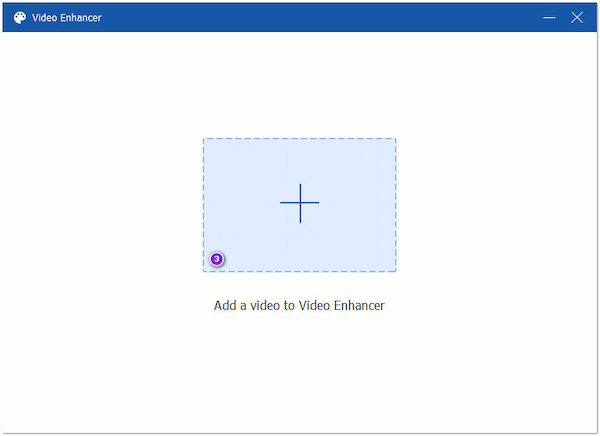
Task: Click the bottom dashed border of the drop area
Action: coord(299,271)
